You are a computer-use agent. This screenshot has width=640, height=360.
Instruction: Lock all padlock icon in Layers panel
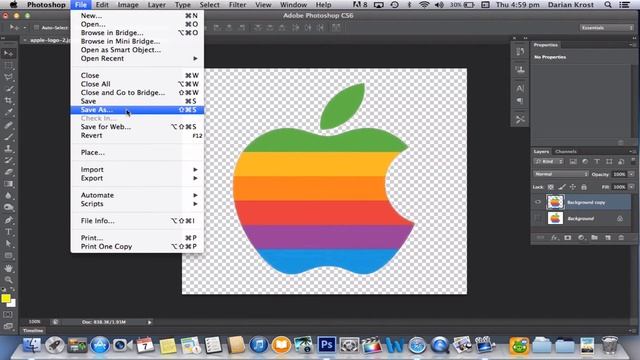pyautogui.click(x=584, y=187)
